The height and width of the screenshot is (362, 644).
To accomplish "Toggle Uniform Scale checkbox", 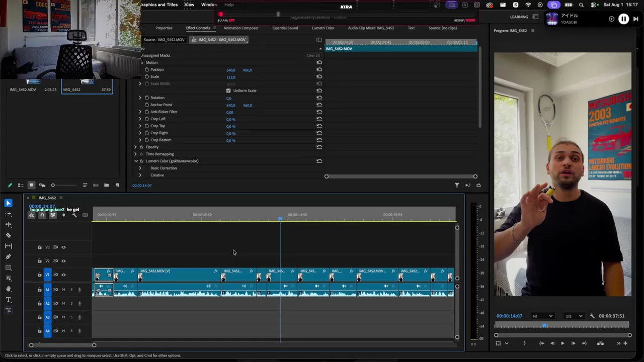I will (228, 91).
